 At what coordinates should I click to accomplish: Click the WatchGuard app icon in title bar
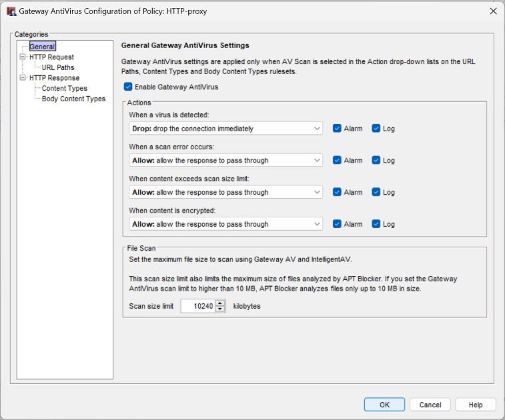pyautogui.click(x=11, y=11)
